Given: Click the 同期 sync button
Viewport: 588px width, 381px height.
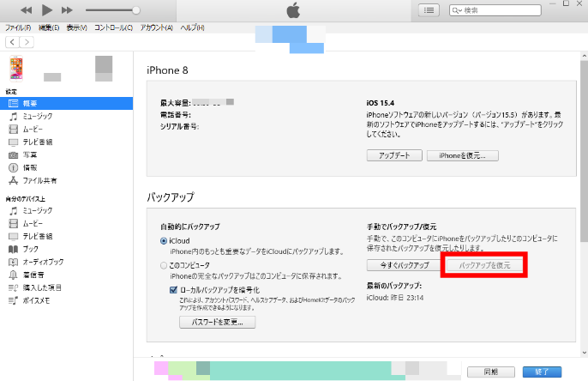Looking at the screenshot, I should point(491,372).
